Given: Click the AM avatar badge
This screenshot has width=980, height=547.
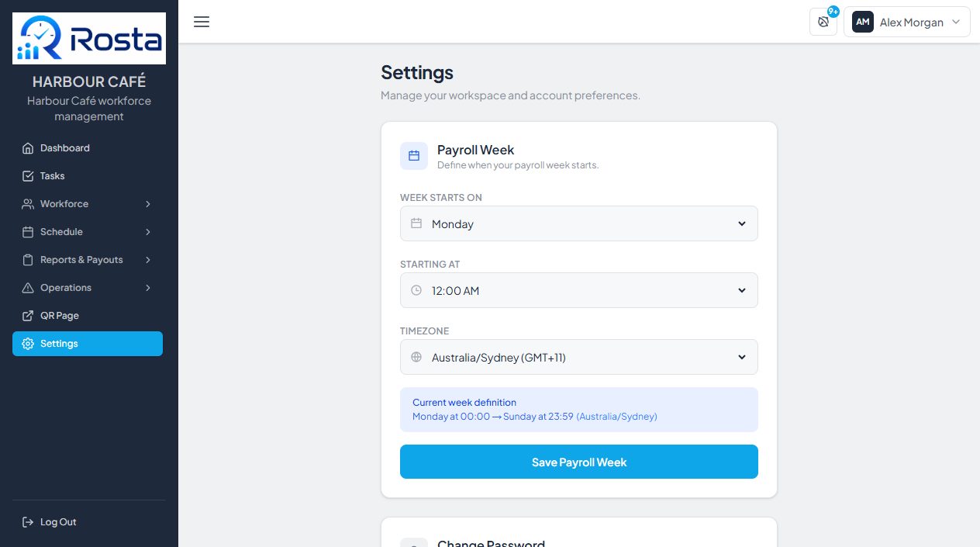Looking at the screenshot, I should coord(863,22).
